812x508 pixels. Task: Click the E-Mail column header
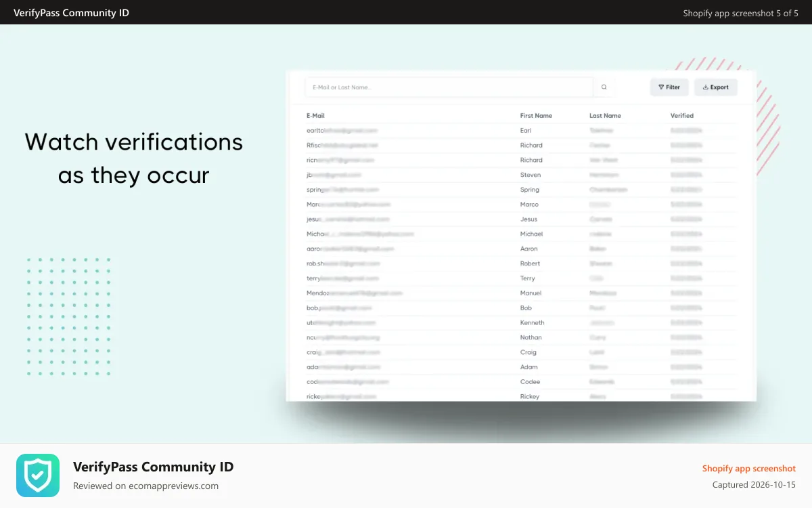(x=315, y=116)
